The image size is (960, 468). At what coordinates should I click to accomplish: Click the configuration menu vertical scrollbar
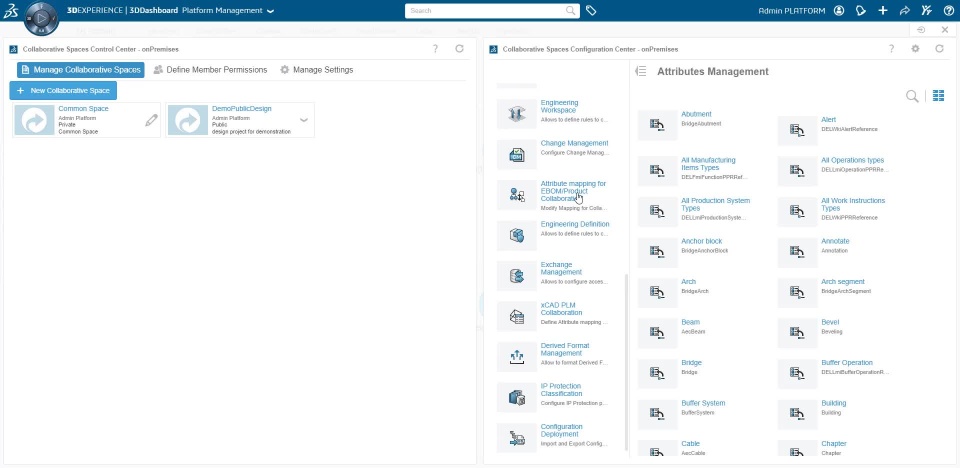tap(625, 361)
